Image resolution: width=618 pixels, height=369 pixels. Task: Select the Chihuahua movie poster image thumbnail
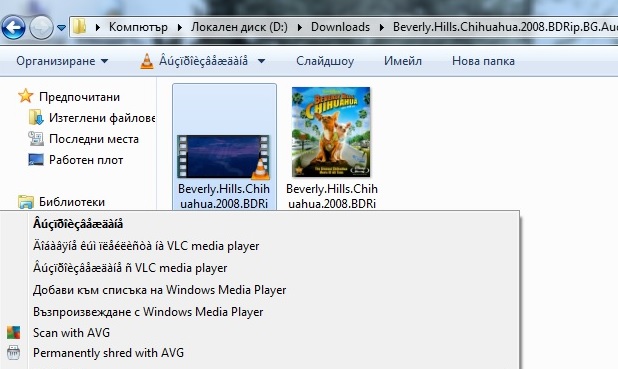coord(331,132)
